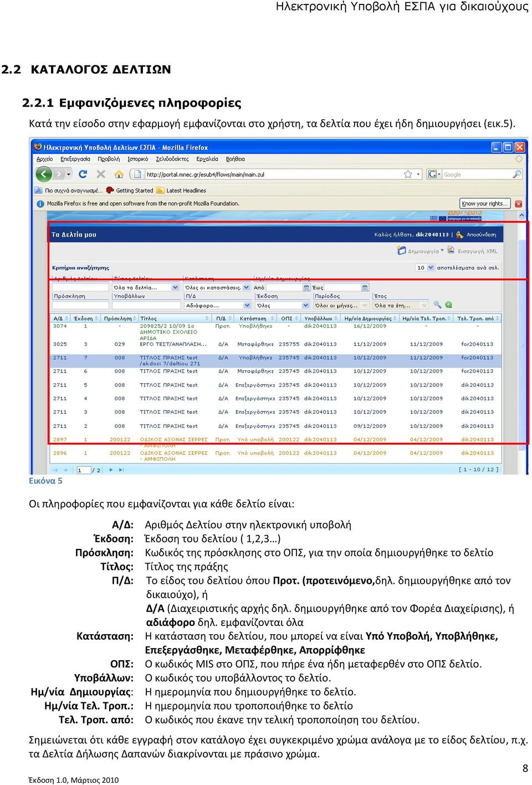
Task: Open the Αρχείο menu
Action: click(45, 159)
